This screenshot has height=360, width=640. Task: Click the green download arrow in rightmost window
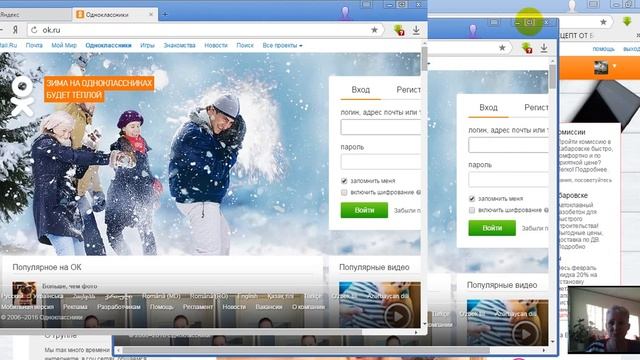(x=627, y=21)
